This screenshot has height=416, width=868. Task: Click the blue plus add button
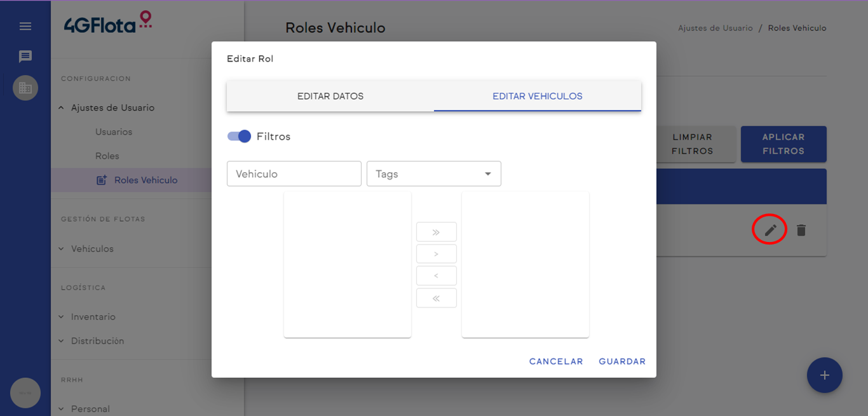(824, 375)
